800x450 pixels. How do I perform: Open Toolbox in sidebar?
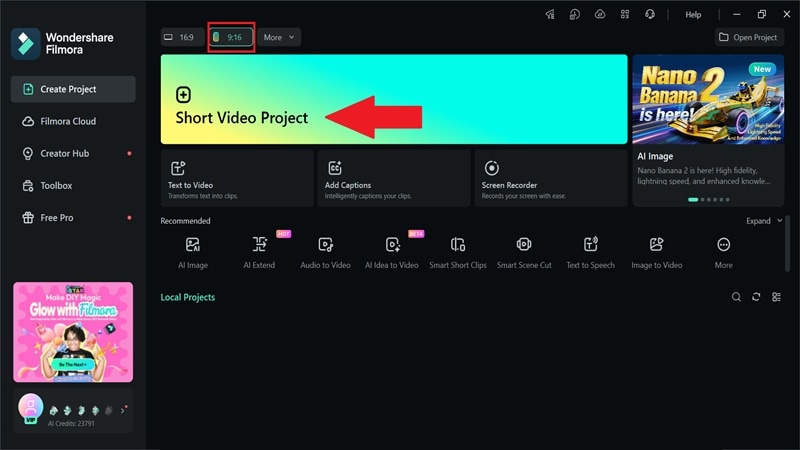click(73, 186)
